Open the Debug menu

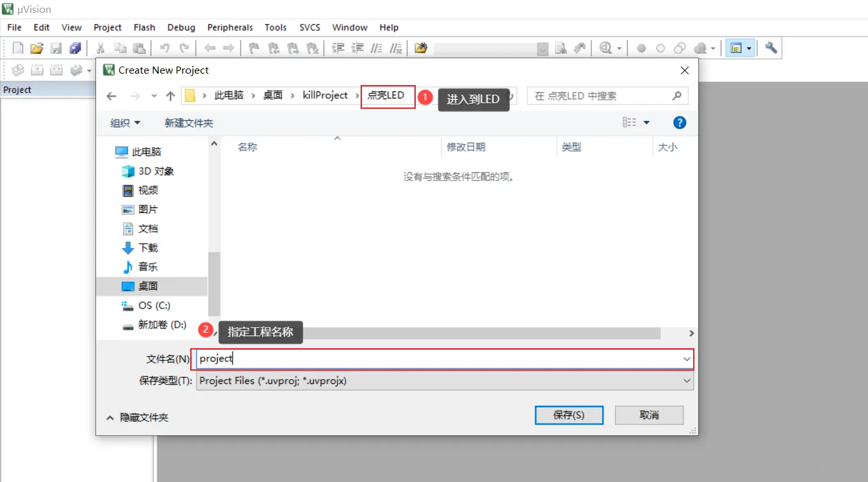(181, 27)
